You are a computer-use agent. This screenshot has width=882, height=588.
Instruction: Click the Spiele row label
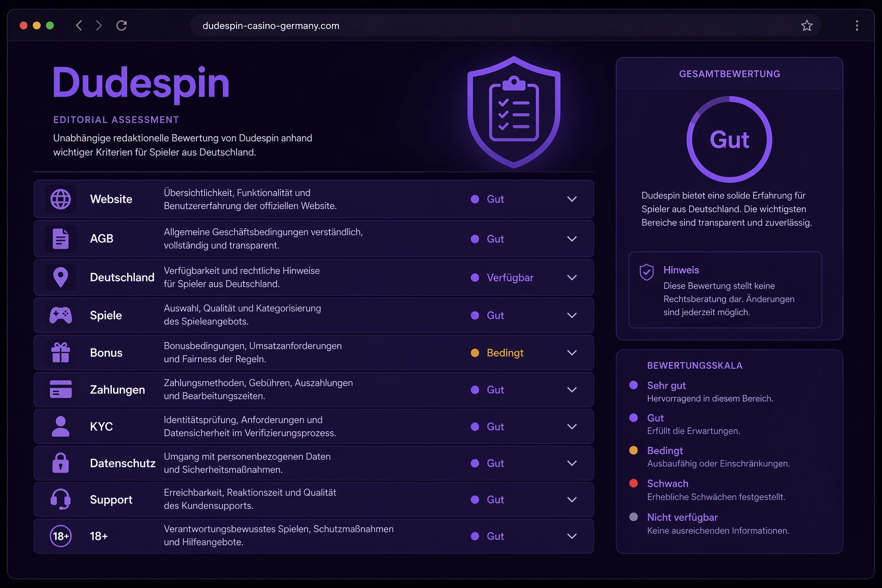point(106,315)
